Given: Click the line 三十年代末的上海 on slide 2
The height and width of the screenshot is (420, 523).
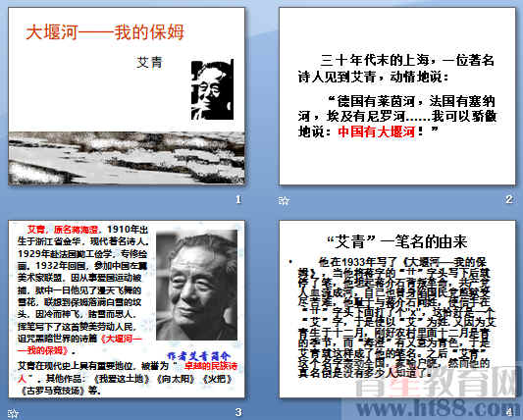Looking at the screenshot, I should pyautogui.click(x=375, y=61).
